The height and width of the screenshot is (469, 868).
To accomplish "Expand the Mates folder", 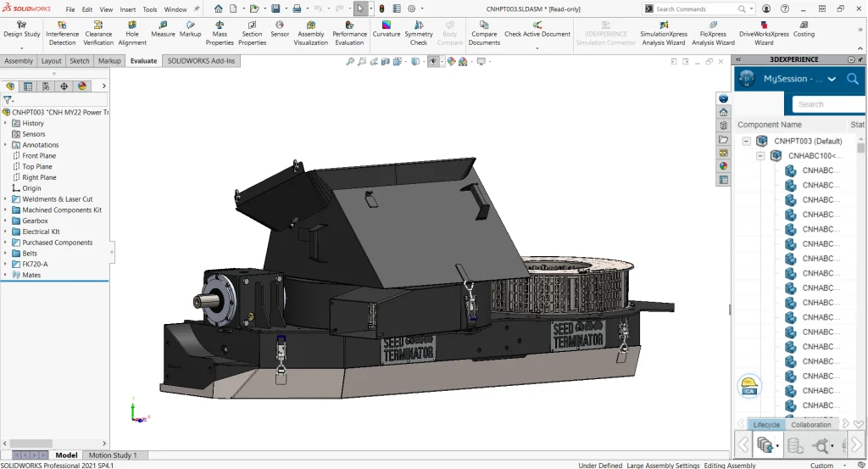I will 6,275.
